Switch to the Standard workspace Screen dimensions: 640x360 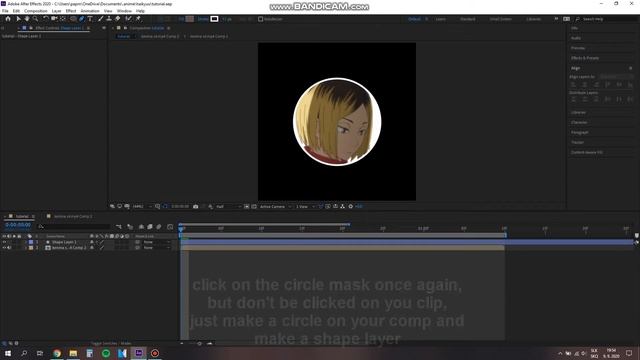(468, 19)
